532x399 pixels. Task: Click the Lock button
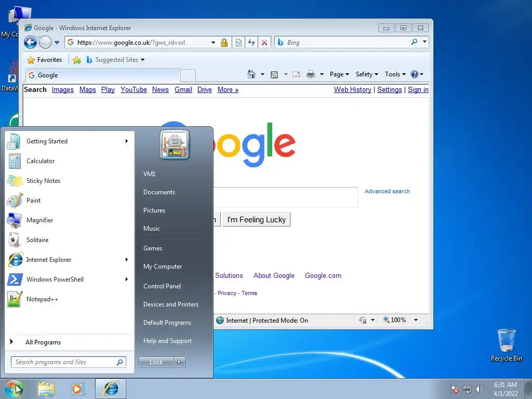(x=156, y=362)
